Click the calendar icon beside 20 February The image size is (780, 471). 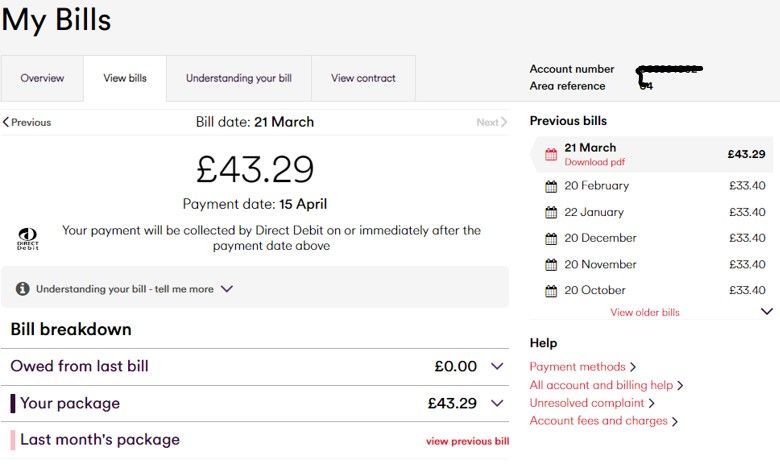(x=551, y=187)
